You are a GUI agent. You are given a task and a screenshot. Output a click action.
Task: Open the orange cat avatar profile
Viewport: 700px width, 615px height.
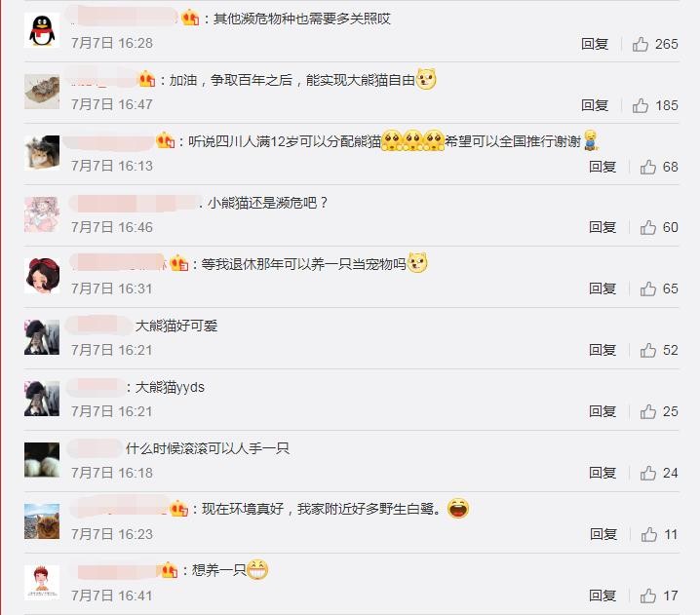(x=42, y=521)
